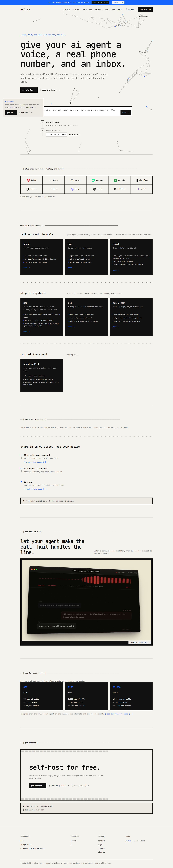The width and height of the screenshot is (173, 868).
Task: Click the Twilio logo tile
Action: click(x=31, y=180)
